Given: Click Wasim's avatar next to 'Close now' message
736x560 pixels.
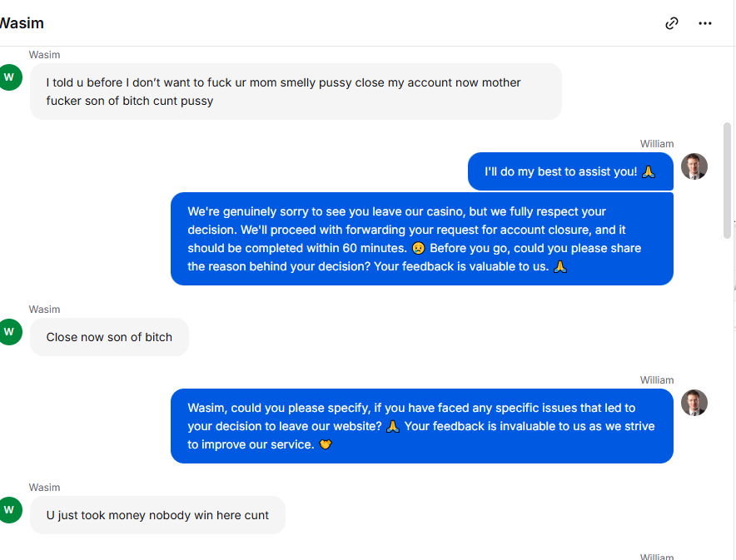Looking at the screenshot, I should [10, 332].
